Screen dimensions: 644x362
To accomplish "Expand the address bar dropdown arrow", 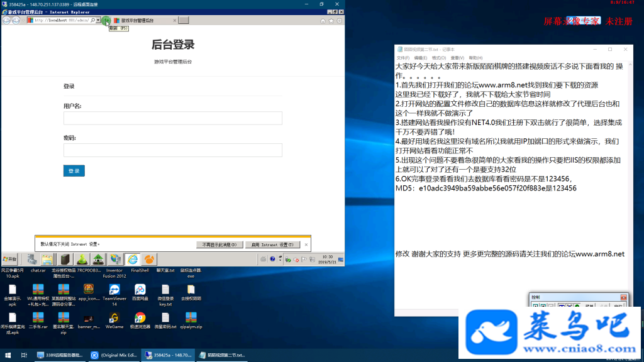I will point(98,20).
